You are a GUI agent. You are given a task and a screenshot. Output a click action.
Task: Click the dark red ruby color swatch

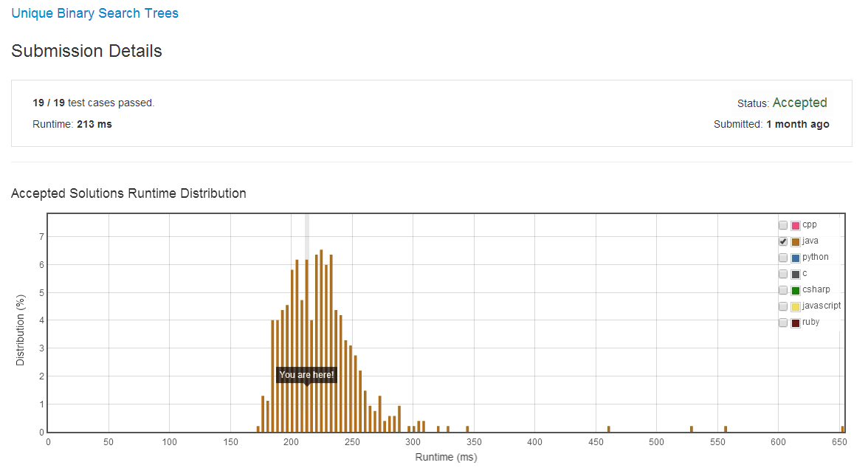click(796, 323)
